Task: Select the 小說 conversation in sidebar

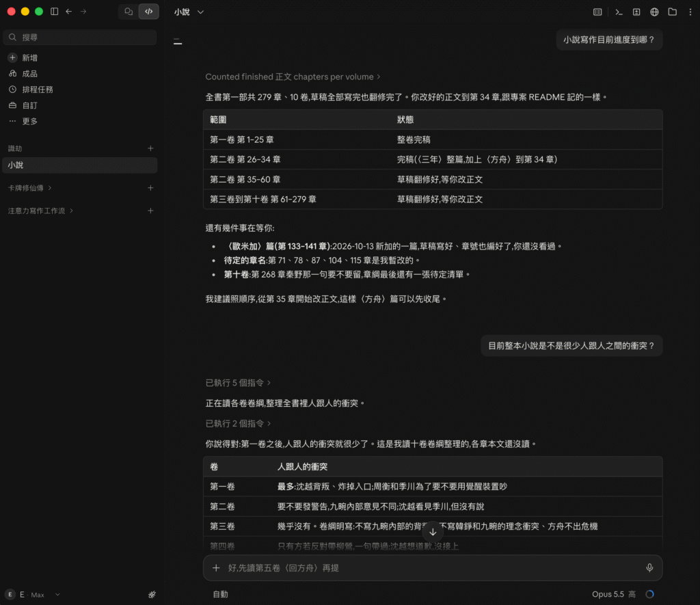Action: pos(80,165)
